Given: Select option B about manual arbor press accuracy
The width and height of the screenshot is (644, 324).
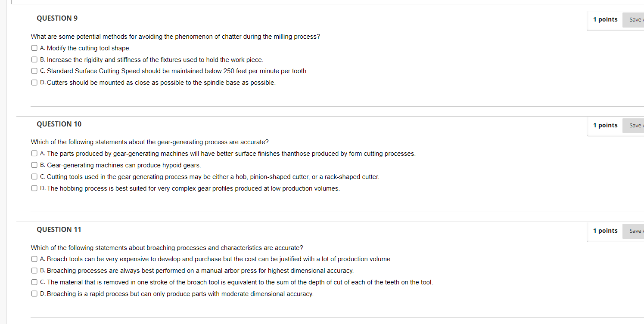Looking at the screenshot, I should click(34, 270).
